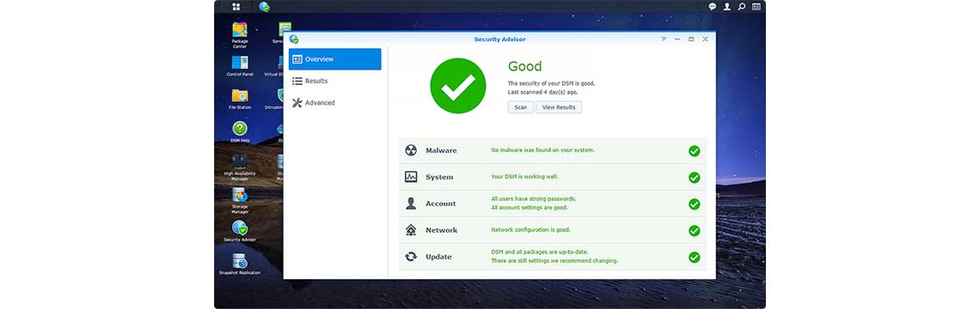Maximize the Security Advisor window
This screenshot has width=980, height=309.
[691, 39]
